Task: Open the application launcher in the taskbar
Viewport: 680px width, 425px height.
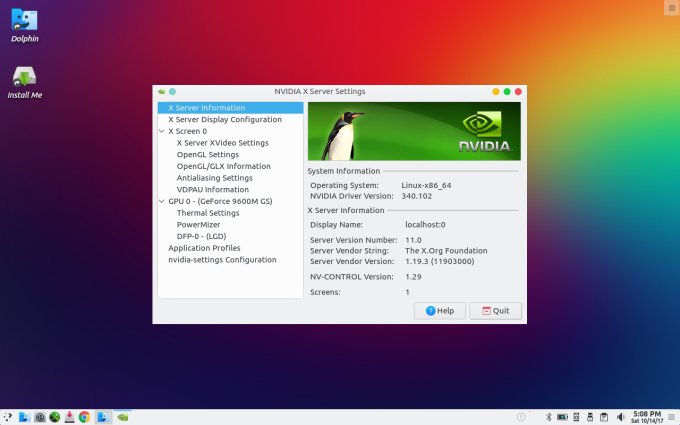Action: 7,417
